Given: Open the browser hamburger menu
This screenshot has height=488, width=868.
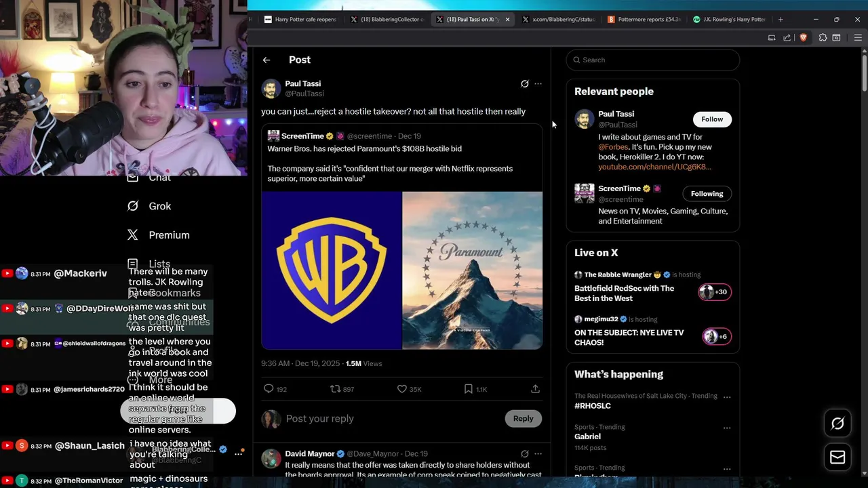Looking at the screenshot, I should (858, 38).
